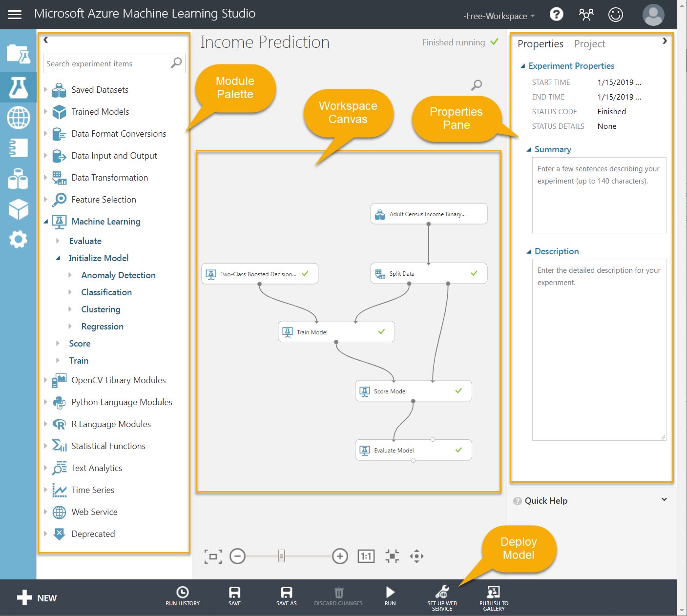Select the Adult Census Income Binary dataset module
Image resolution: width=687 pixels, height=616 pixels.
(x=429, y=214)
